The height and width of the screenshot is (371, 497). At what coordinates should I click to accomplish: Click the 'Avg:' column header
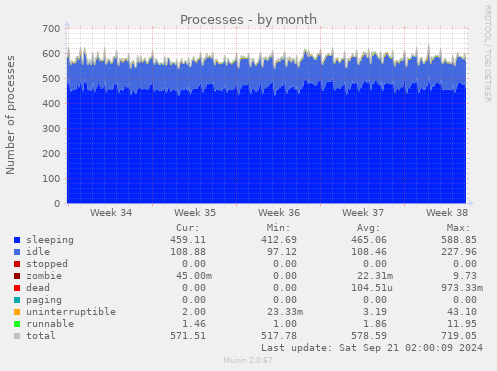368,228
